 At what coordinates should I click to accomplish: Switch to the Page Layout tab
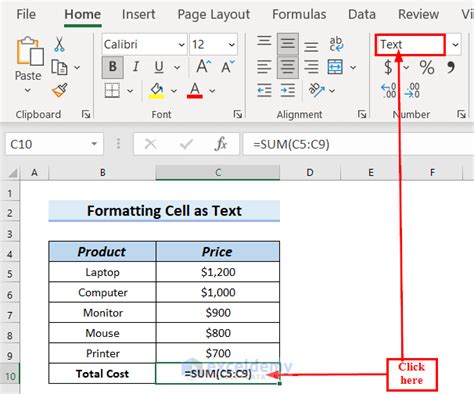[213, 14]
